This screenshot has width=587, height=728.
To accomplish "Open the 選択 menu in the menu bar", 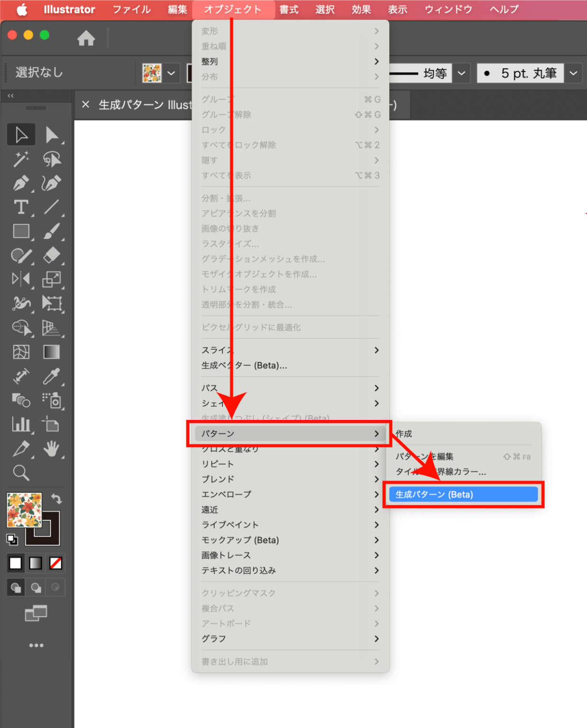I will pos(325,9).
